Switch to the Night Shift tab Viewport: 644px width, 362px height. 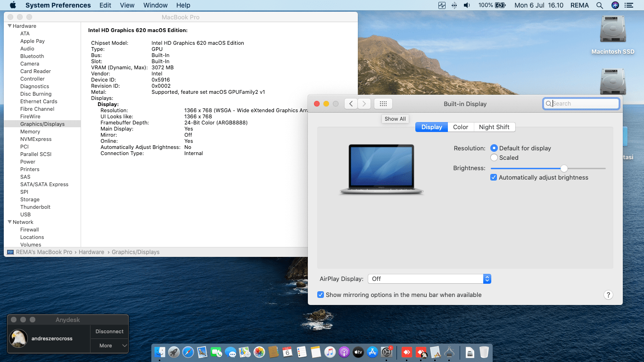[x=494, y=127]
